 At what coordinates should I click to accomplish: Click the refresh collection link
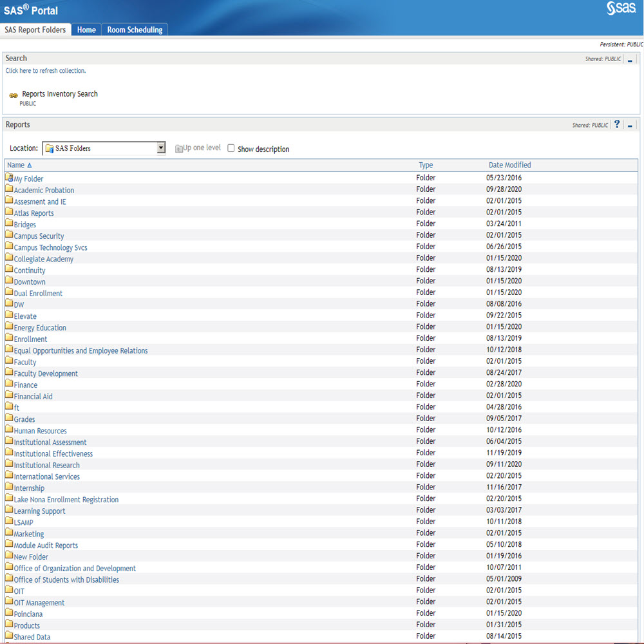(x=46, y=71)
